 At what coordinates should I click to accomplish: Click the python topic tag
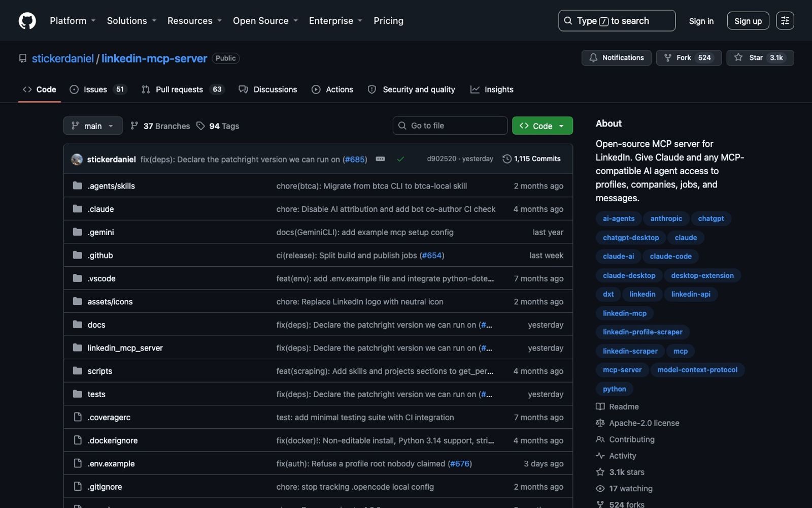(x=614, y=389)
